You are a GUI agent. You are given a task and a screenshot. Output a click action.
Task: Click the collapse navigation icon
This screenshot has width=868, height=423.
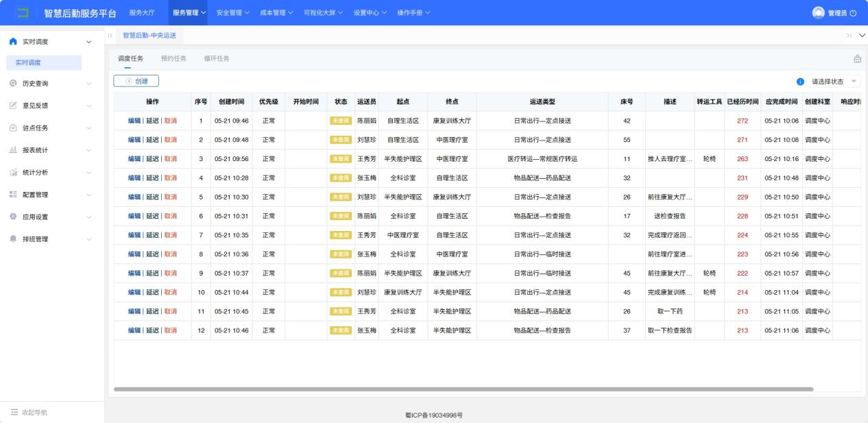click(14, 413)
